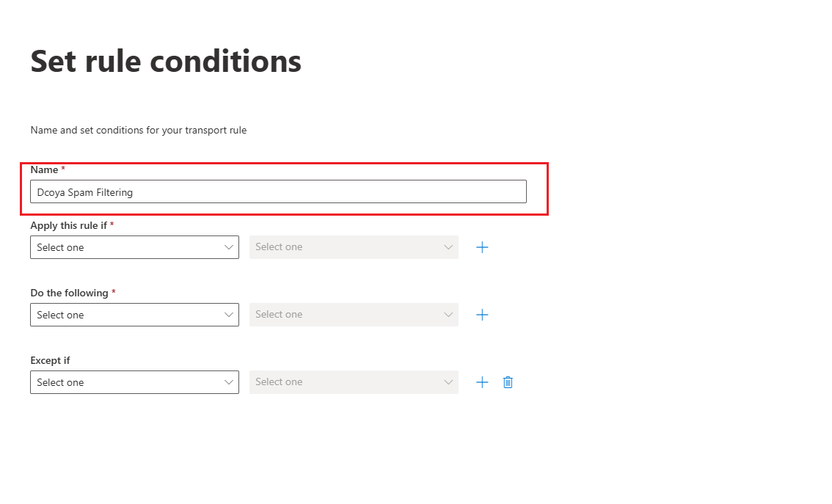Viewport: 832px width, 504px height.
Task: Click the Name field containing Dcoya Spam Filtering
Action: 279,191
